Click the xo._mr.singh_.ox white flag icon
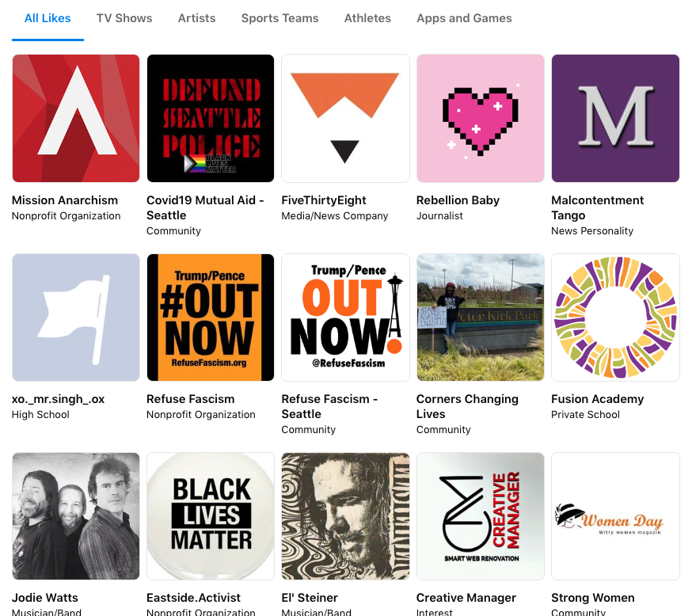This screenshot has height=616, width=692. (x=76, y=318)
